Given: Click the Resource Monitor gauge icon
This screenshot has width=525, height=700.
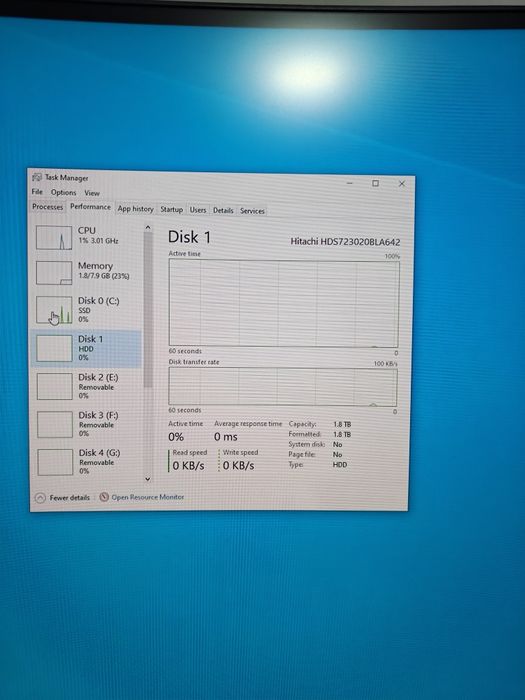Looking at the screenshot, I should pos(104,497).
